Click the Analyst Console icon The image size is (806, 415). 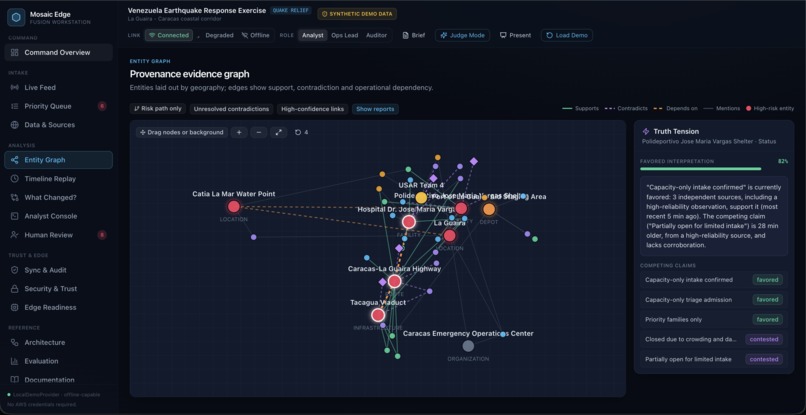(14, 216)
